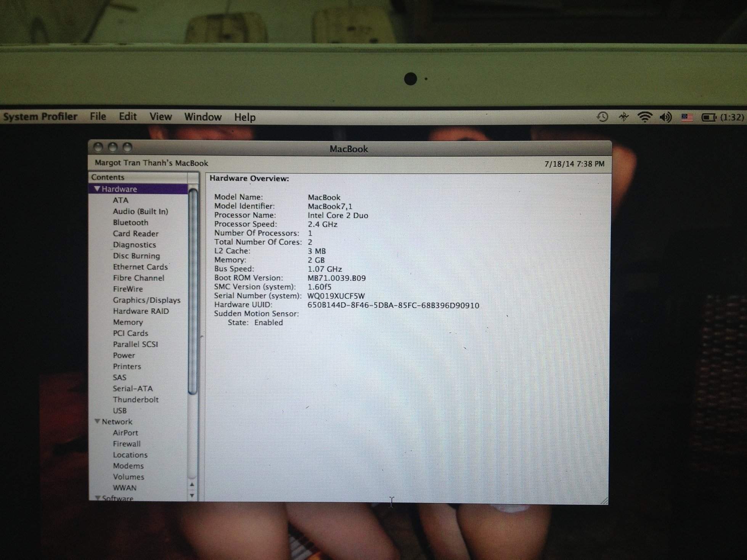Click the MacBook7,1 model identifier value
The image size is (747, 560).
330,206
